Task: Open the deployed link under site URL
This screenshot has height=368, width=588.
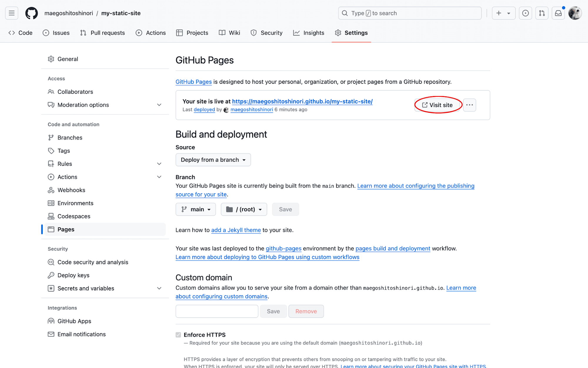Action: [204, 110]
